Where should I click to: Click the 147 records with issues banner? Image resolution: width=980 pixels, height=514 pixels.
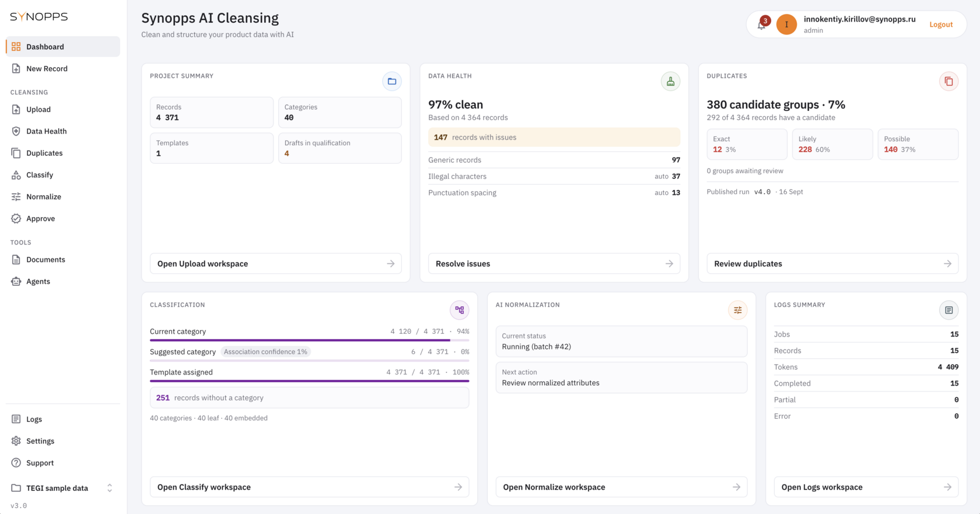(554, 137)
